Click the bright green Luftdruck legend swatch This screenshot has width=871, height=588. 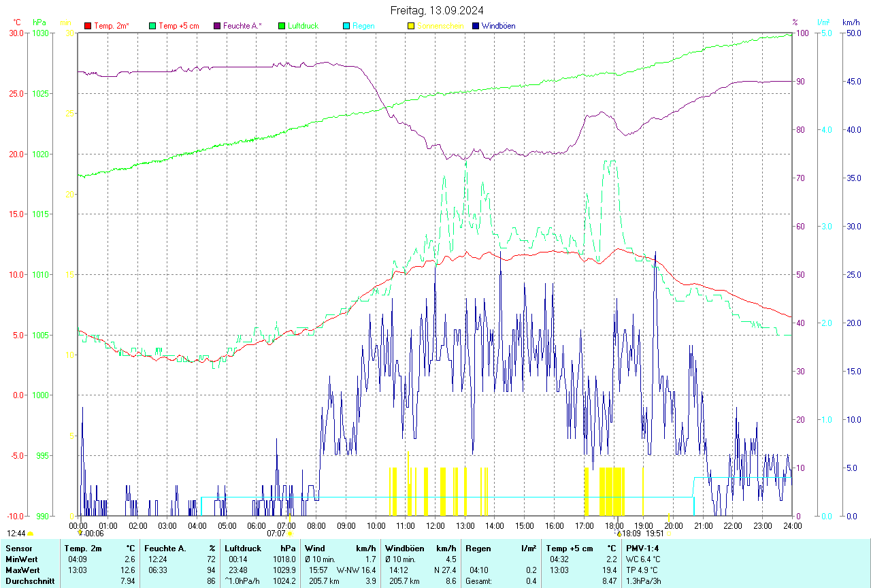coord(282,26)
